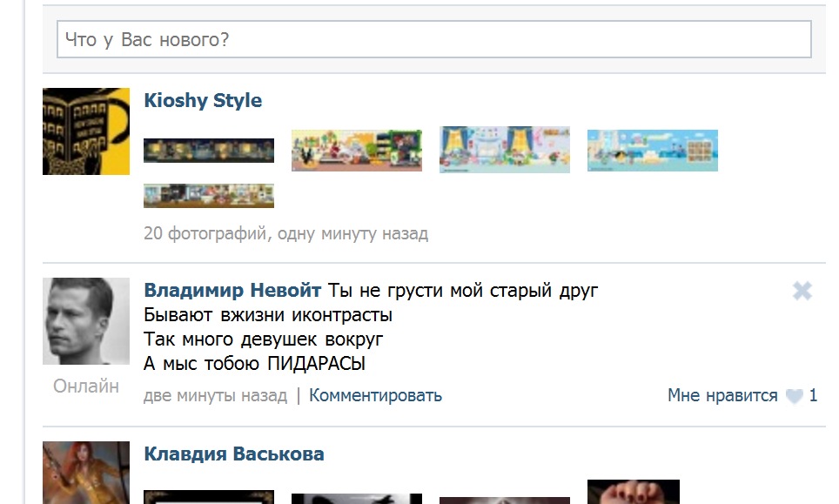Open the rightmost photo in Клавдия Васькова's post
Screen dimensions: 839x504
pyautogui.click(x=634, y=492)
